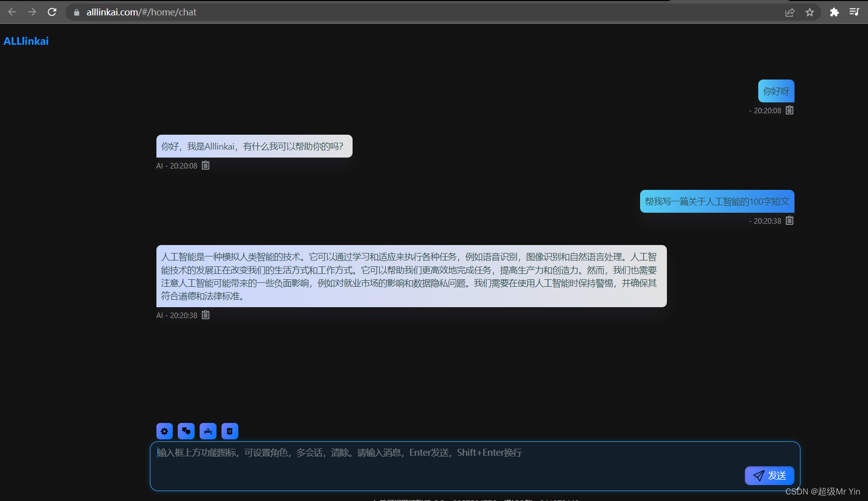The height and width of the screenshot is (501, 868).
Task: Click the user '- 20:20:08' timestamp
Action: 765,111
